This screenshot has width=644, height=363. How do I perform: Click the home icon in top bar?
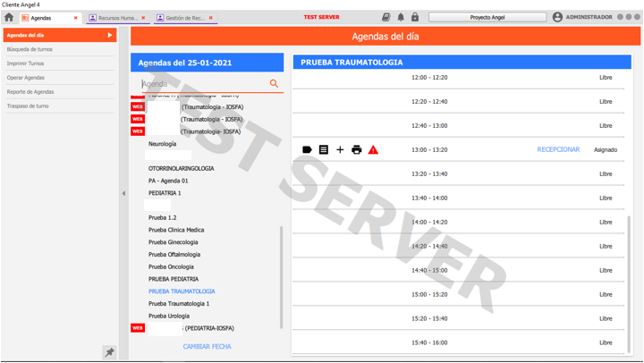[9, 17]
